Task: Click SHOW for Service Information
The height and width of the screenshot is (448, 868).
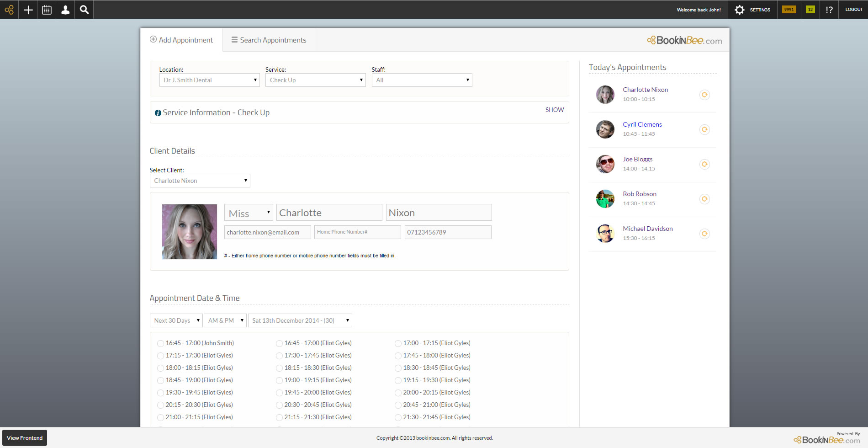Action: click(x=554, y=110)
